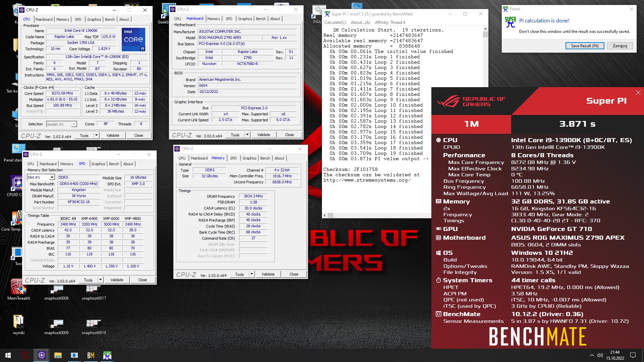Expand Tools dropdown arrow in SPD window

pyautogui.click(x=100, y=280)
